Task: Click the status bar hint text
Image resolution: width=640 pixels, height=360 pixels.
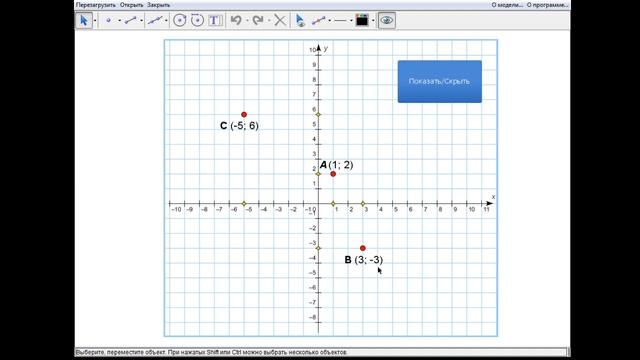Action: point(211,352)
